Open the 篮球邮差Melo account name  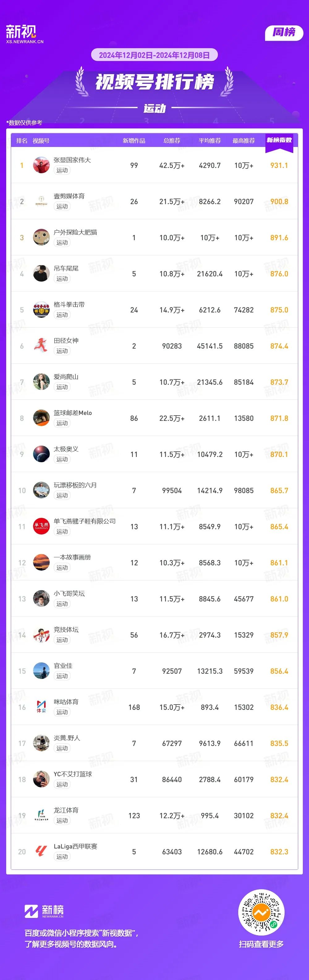73,413
